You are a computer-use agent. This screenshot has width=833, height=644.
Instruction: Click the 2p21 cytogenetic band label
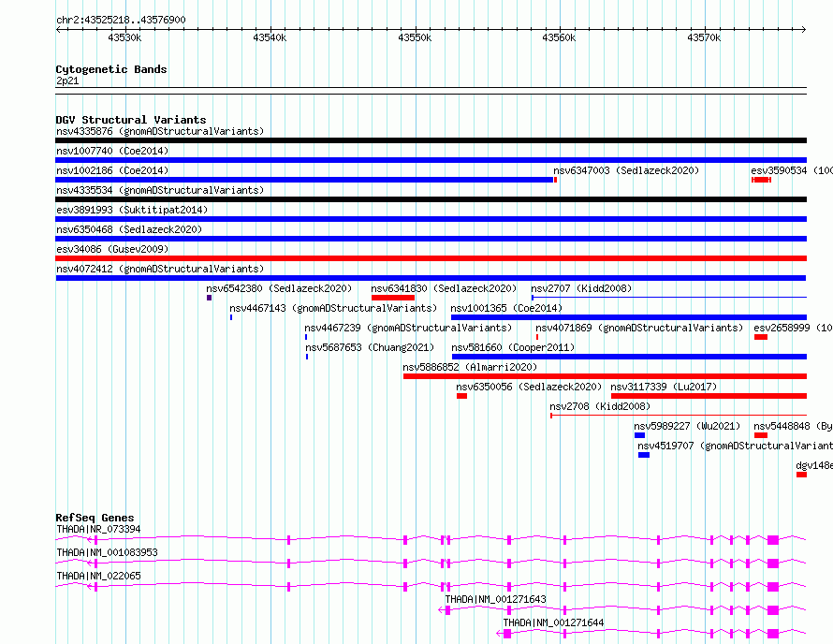point(67,80)
